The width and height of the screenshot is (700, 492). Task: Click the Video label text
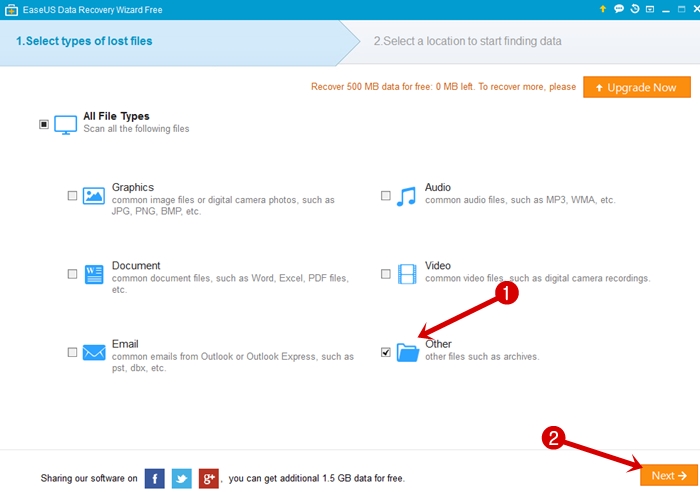pyautogui.click(x=438, y=266)
